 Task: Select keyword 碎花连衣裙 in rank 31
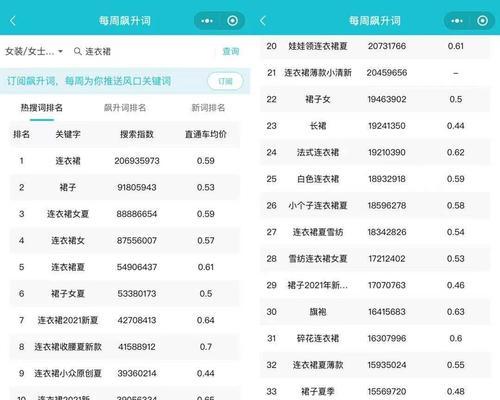[318, 338]
